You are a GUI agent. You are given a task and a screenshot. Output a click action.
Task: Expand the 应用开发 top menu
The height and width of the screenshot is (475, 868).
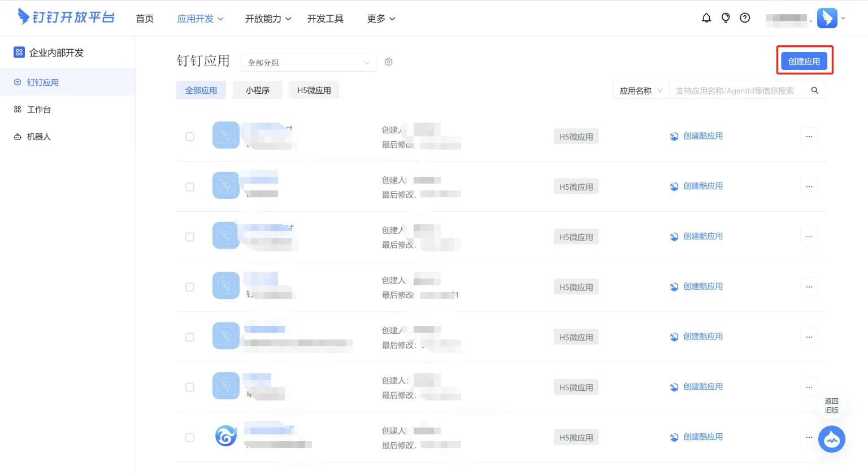pyautogui.click(x=201, y=19)
